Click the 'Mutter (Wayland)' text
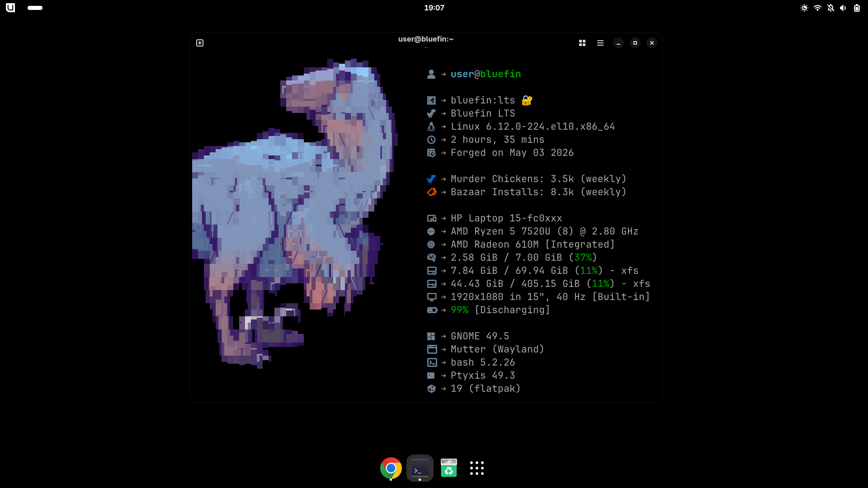This screenshot has width=868, height=488. (497, 349)
